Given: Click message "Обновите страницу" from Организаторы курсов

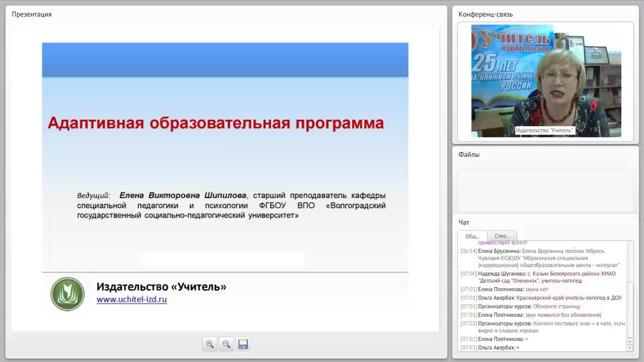Looking at the screenshot, I should (520, 306).
